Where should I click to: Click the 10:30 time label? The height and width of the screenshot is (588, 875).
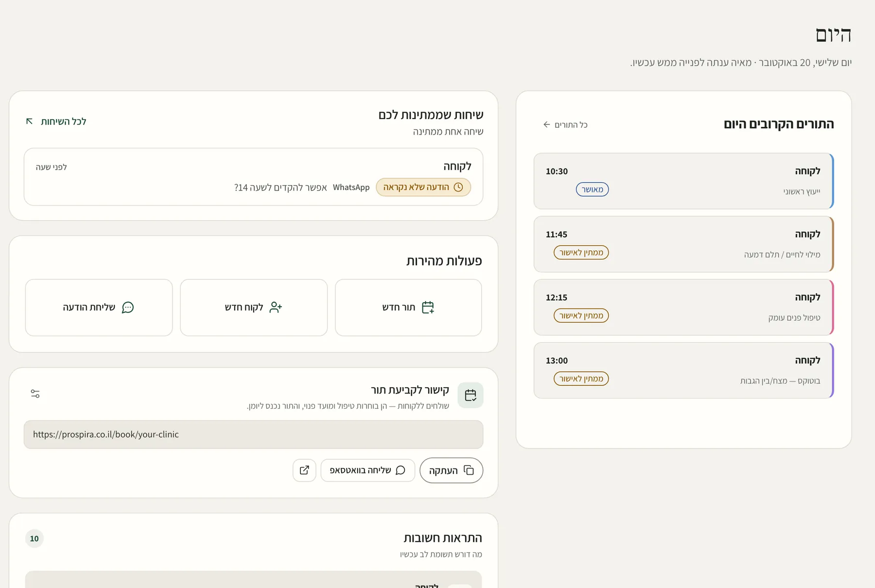(557, 172)
